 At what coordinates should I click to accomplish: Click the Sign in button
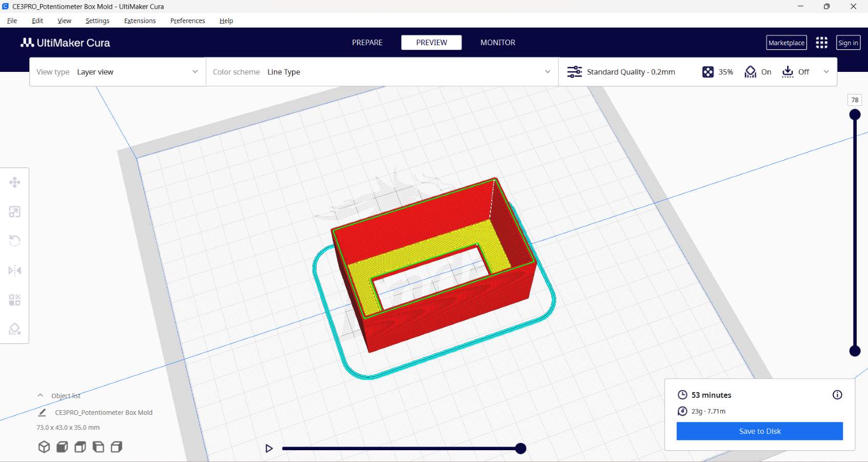point(848,43)
